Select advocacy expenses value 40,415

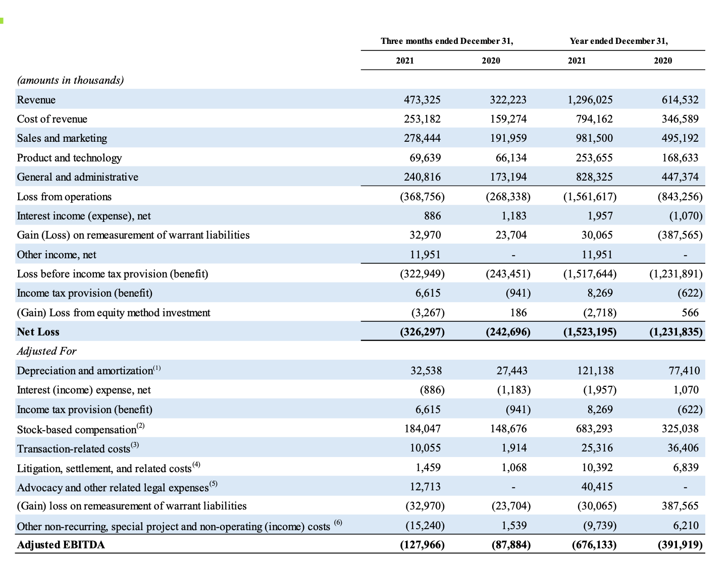click(x=597, y=487)
